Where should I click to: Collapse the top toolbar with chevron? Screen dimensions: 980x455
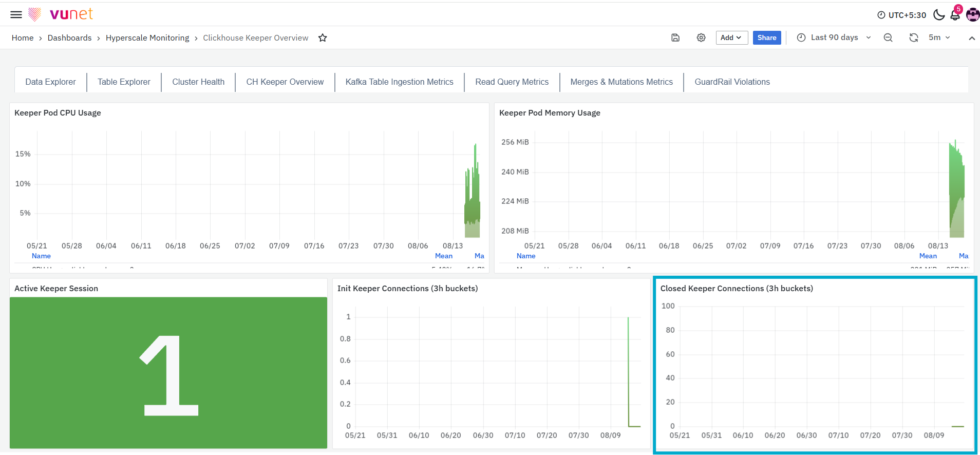[972, 38]
